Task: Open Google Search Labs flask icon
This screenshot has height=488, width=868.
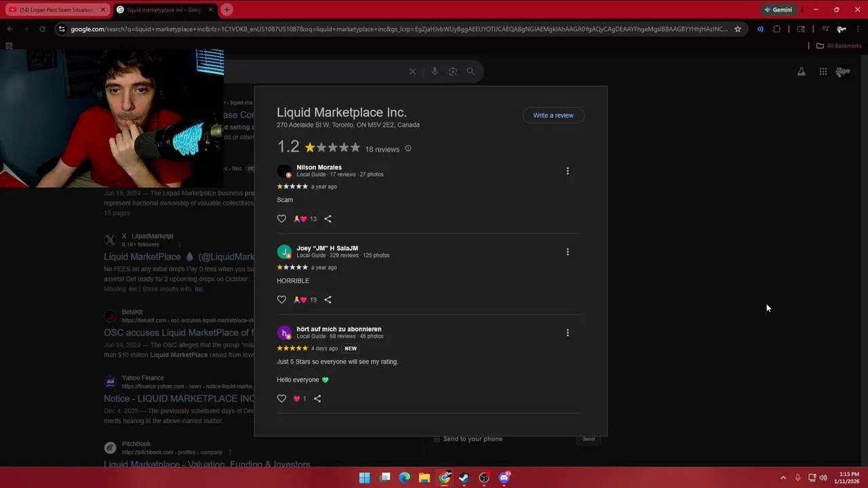Action: coord(802,71)
